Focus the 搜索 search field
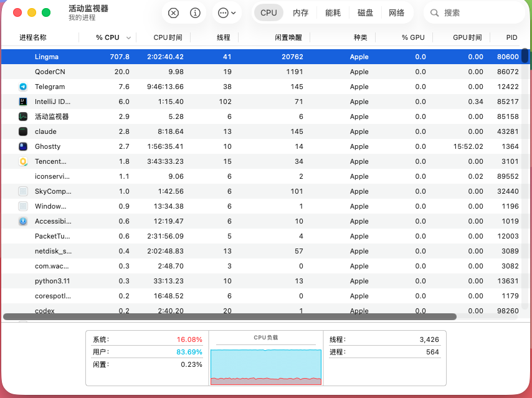532x398 pixels. click(x=474, y=13)
